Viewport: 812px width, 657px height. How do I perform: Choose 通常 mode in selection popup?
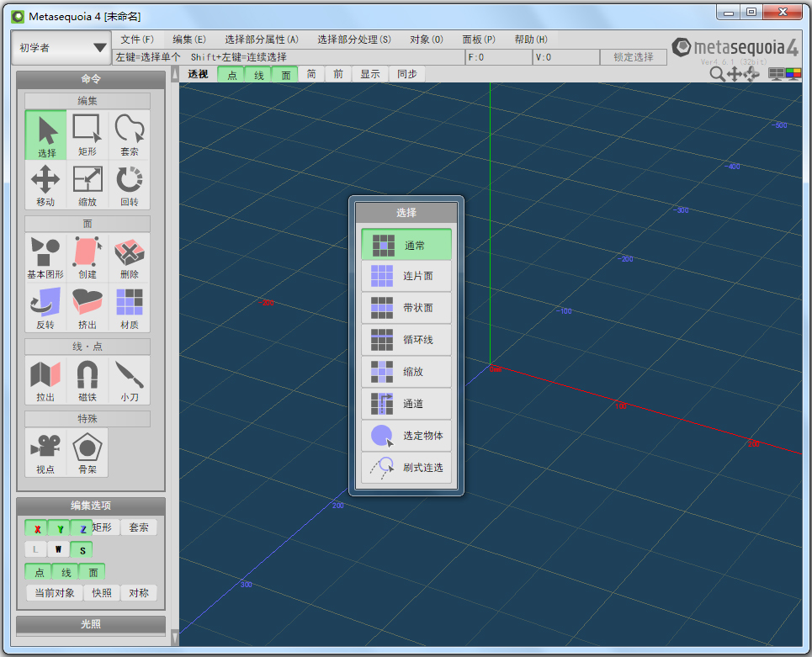coord(406,244)
